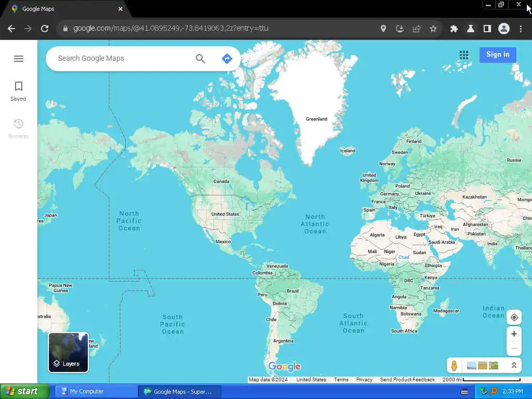Screen dimensions: 532x399
Task: Close the Google Maps tab
Action: pyautogui.click(x=121, y=9)
